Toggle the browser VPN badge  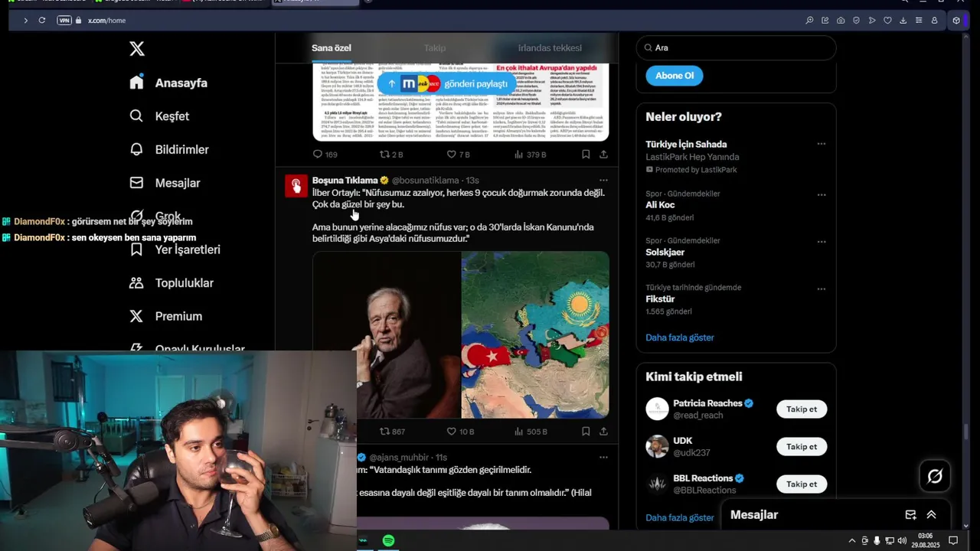64,20
